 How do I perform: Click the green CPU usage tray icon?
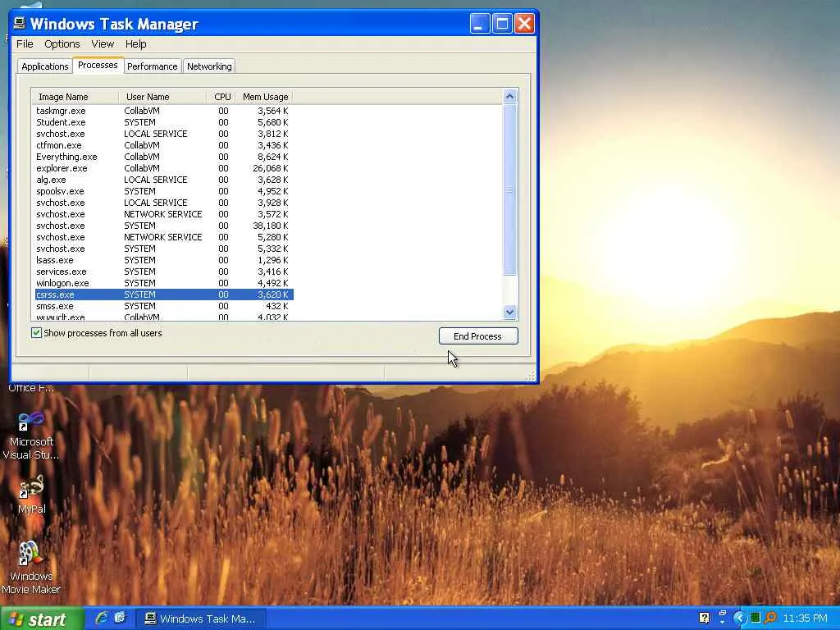(x=756, y=618)
